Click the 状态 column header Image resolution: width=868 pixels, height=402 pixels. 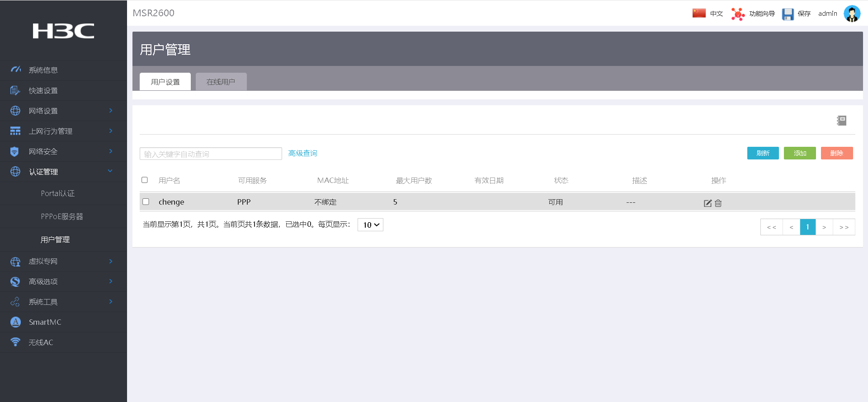tap(561, 180)
